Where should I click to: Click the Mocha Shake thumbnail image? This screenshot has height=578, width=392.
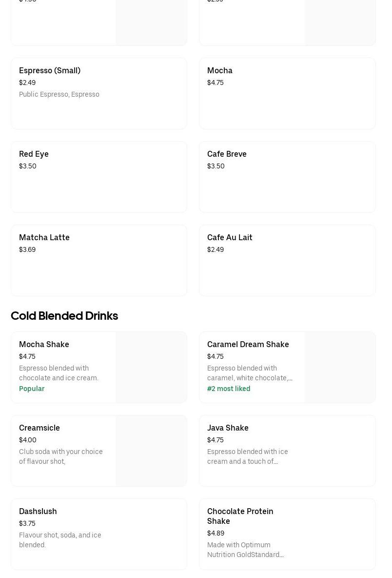pos(151,367)
